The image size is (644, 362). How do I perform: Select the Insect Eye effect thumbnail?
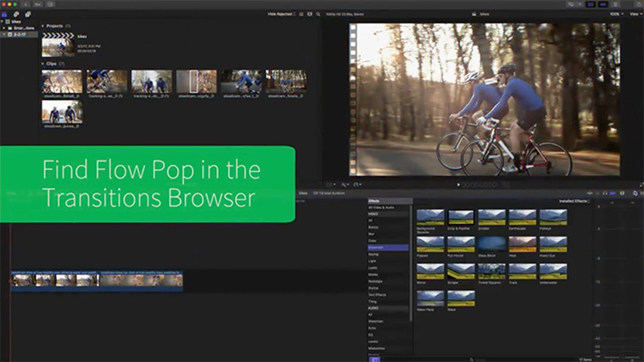[x=553, y=244]
